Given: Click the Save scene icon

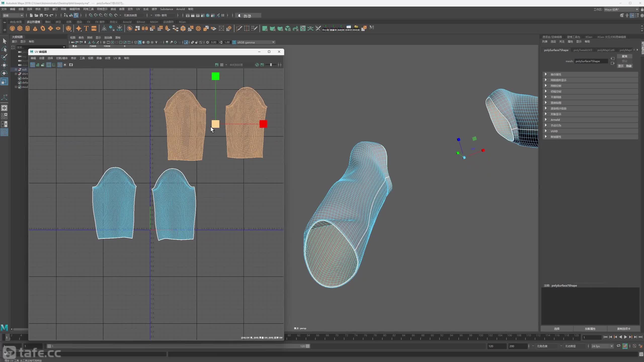Looking at the screenshot, I should [x=41, y=15].
